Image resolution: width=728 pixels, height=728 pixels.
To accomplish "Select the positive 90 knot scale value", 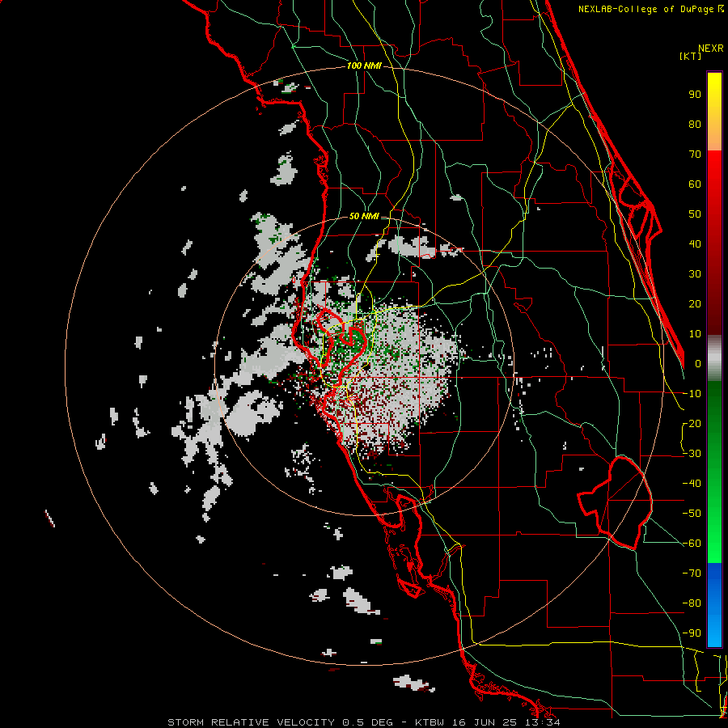I will [695, 95].
